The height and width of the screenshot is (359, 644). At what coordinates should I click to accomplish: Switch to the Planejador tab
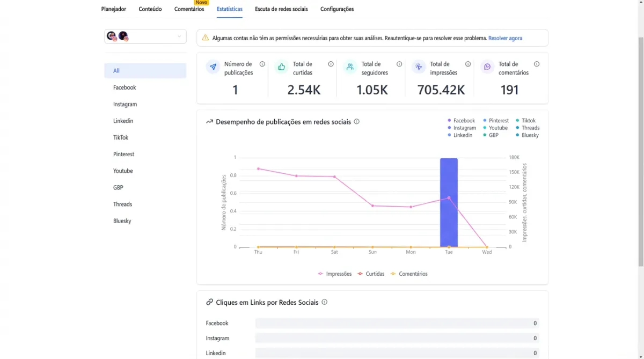tap(114, 9)
